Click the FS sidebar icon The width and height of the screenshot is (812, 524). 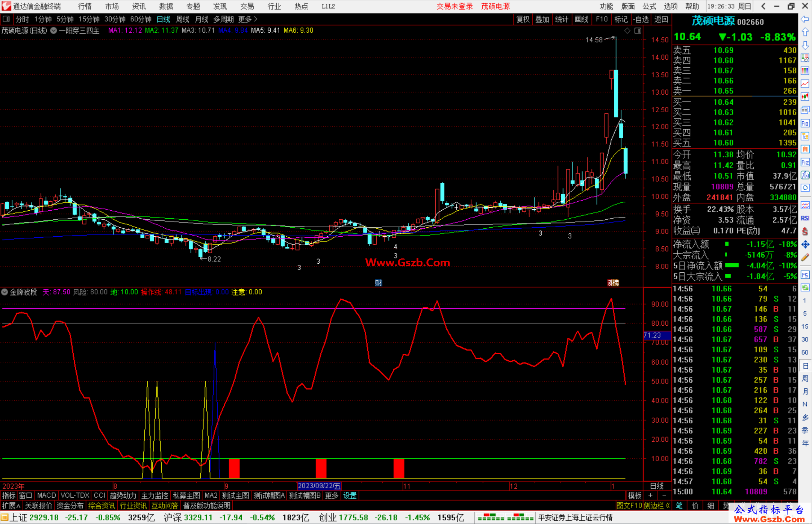tap(805, 275)
